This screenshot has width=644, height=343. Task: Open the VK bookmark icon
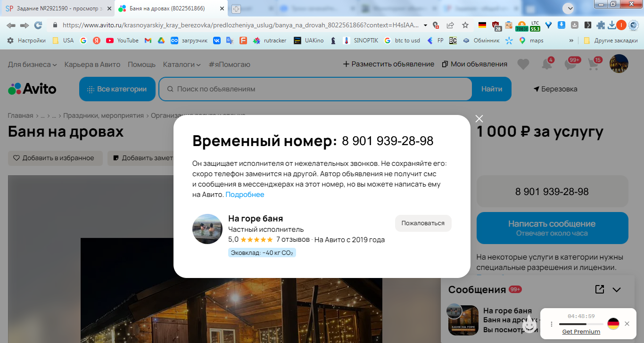coord(217,41)
